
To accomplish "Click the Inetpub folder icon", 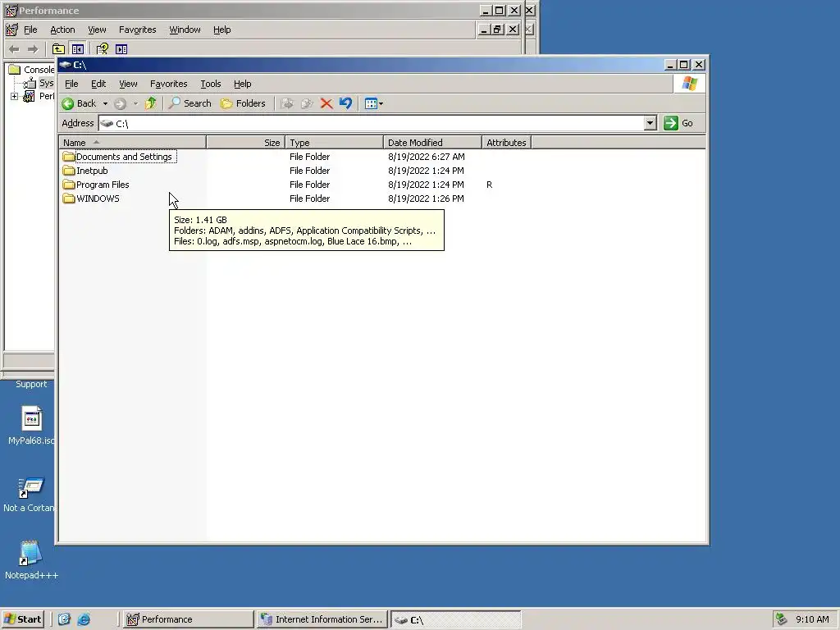I will click(x=69, y=171).
